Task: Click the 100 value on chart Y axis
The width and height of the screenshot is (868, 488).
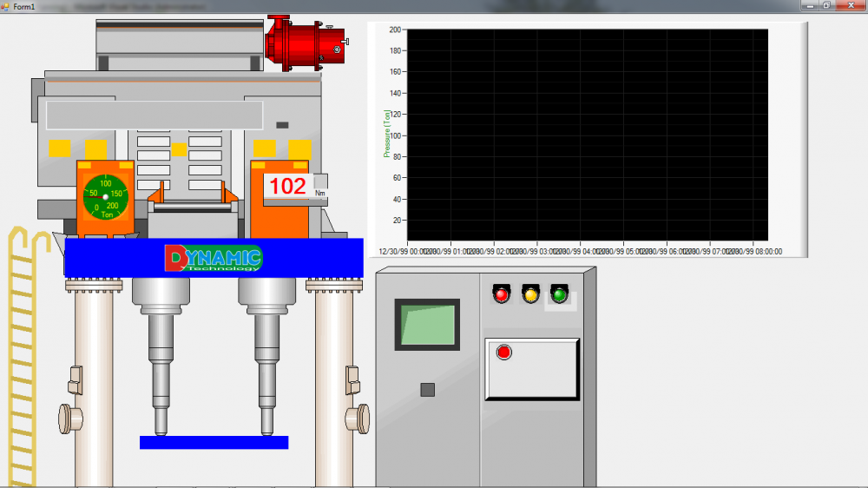Action: coord(395,135)
